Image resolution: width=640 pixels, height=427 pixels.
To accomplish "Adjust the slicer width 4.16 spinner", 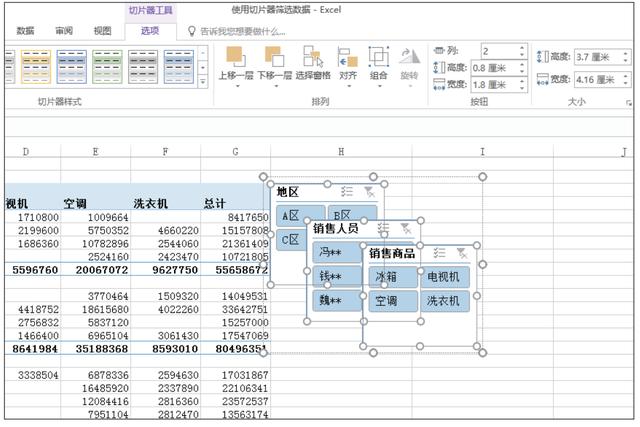I will point(626,79).
